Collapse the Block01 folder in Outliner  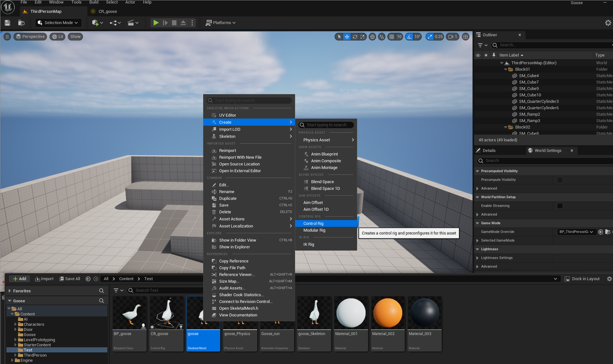tap(506, 69)
